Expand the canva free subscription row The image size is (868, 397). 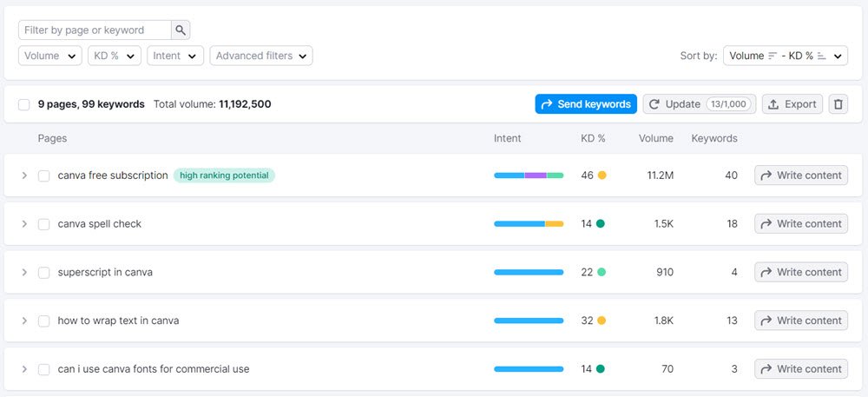(x=24, y=175)
